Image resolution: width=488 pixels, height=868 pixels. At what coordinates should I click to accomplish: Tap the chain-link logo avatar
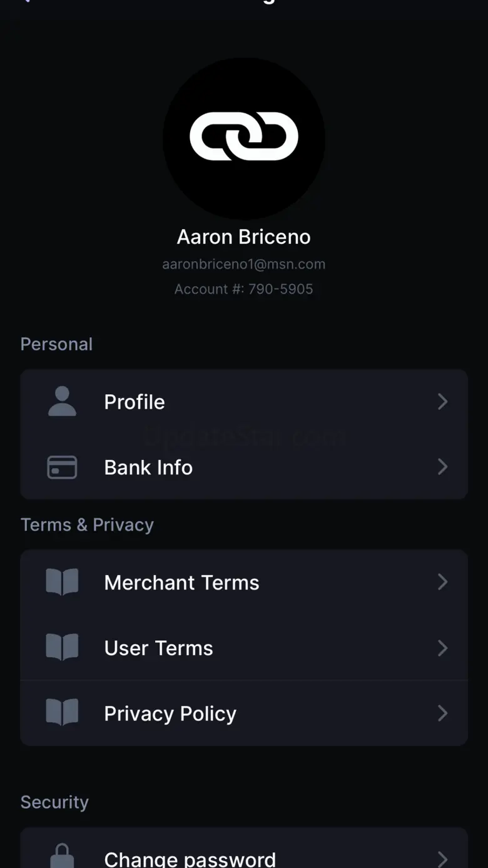coord(244,137)
